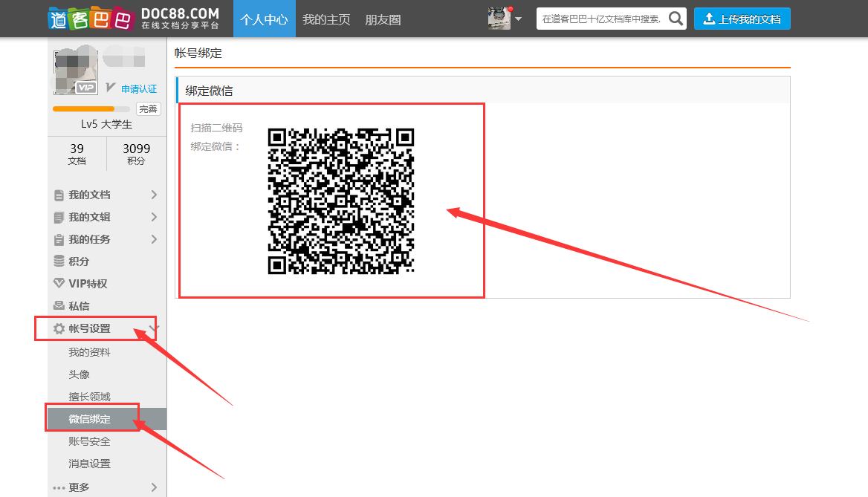
Task: Click the 我的文辑 books icon
Action: [x=61, y=217]
